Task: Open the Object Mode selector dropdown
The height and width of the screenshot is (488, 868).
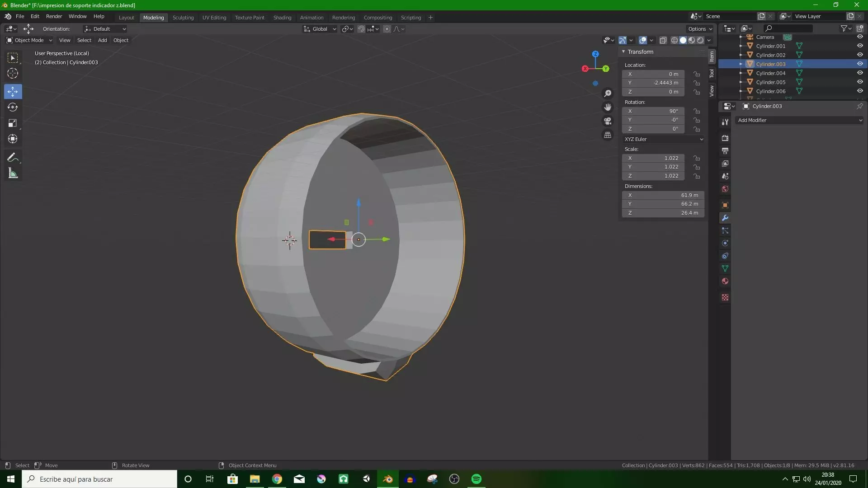Action: coord(29,40)
